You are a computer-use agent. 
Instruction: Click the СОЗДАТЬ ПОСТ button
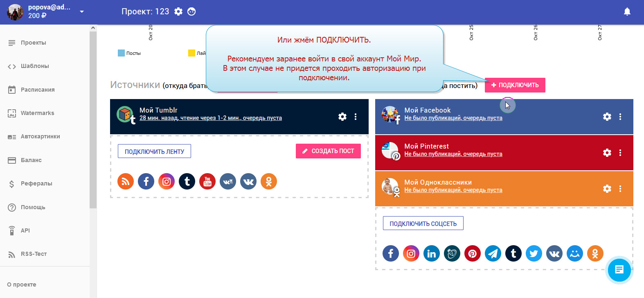click(328, 151)
